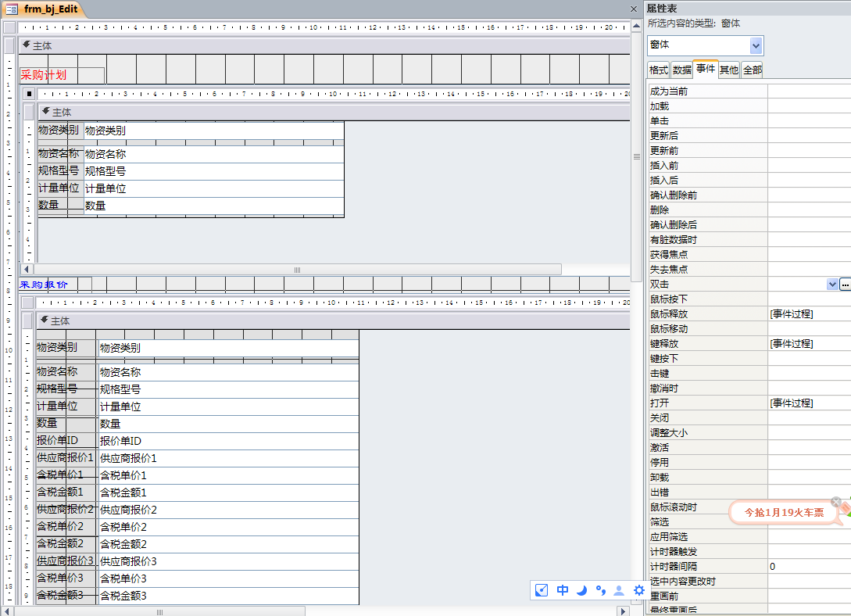
Task: Click the user profile icon on IME toolbar
Action: pyautogui.click(x=619, y=590)
